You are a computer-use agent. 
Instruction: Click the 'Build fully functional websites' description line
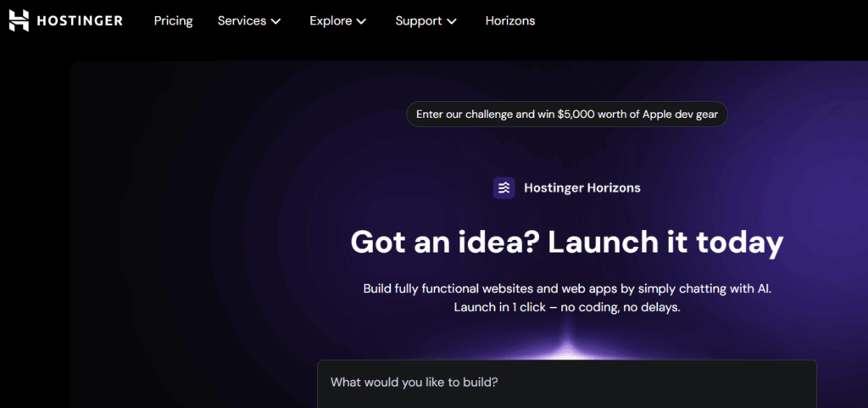point(566,288)
